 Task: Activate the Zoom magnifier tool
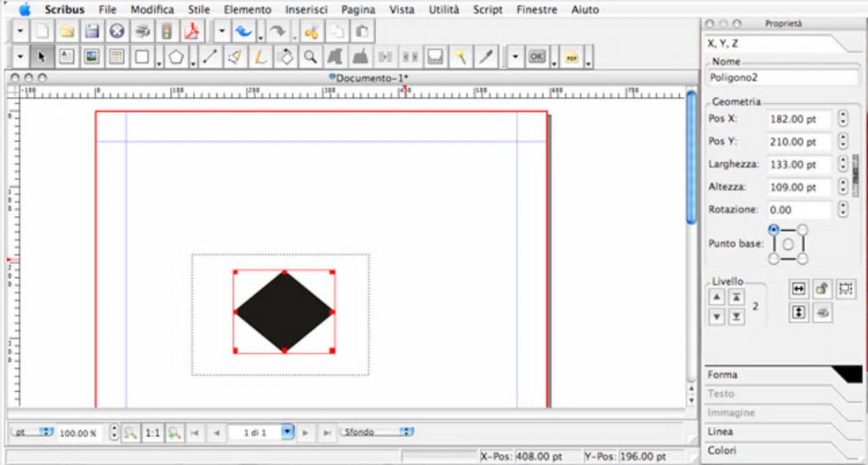click(x=311, y=57)
